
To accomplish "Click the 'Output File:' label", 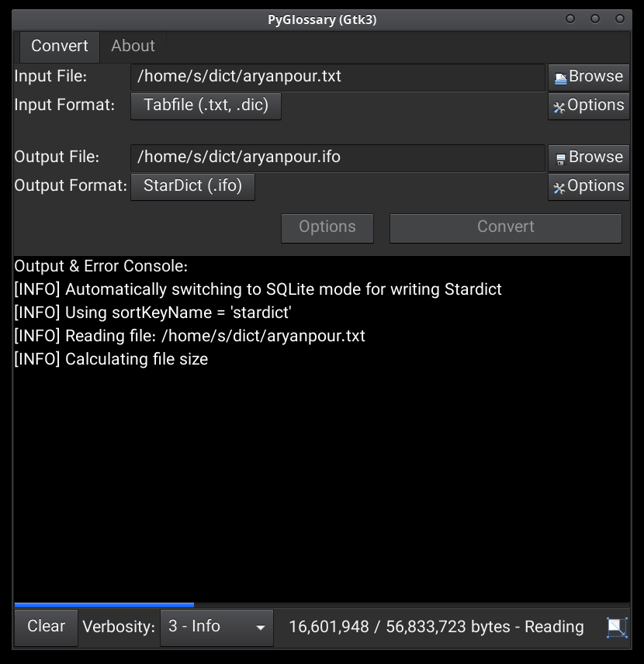I will [x=57, y=157].
